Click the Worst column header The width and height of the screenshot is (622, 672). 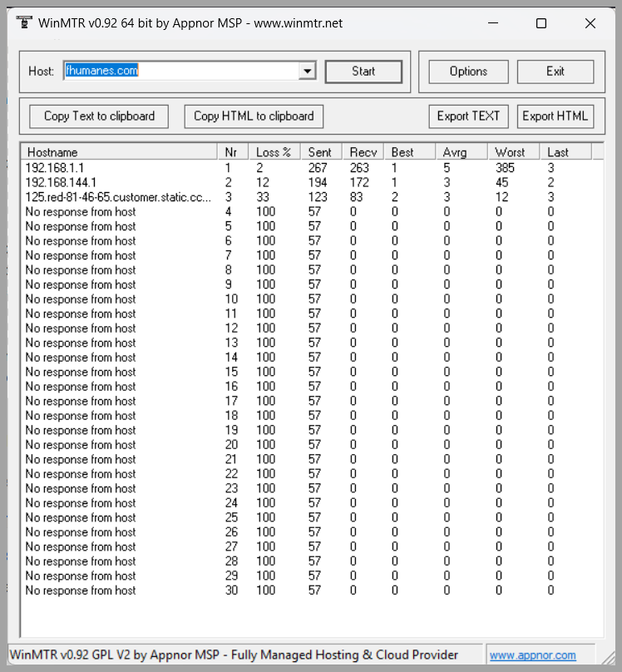510,152
